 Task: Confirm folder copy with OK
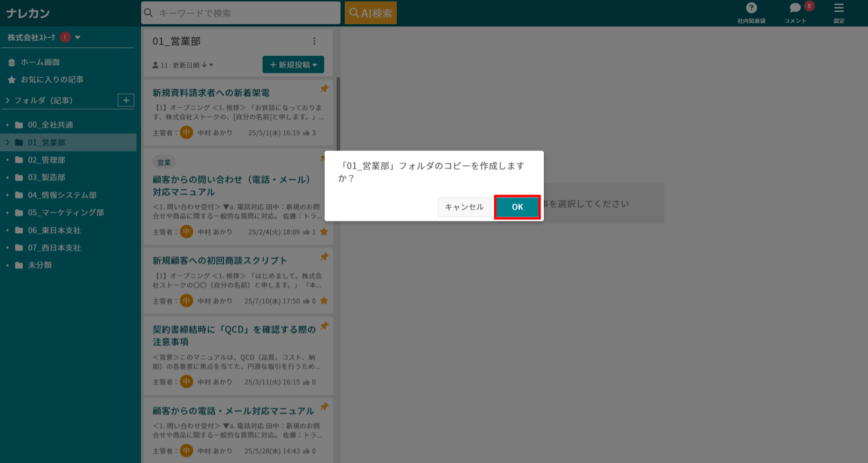517,207
